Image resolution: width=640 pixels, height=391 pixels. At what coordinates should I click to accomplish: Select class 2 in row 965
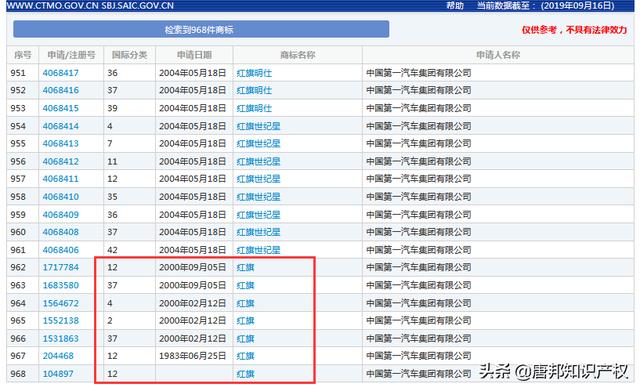tap(110, 320)
